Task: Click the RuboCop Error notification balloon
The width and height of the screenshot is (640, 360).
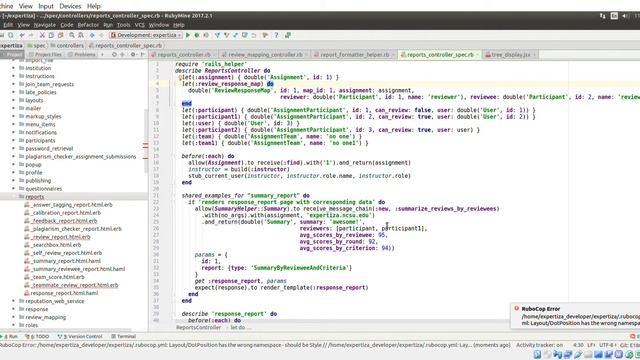Action: point(576,316)
